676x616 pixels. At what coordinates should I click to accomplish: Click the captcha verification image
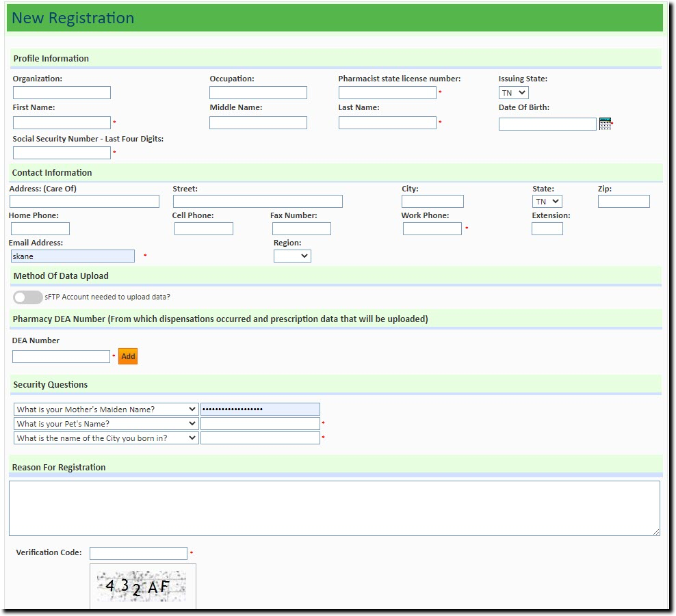(142, 586)
